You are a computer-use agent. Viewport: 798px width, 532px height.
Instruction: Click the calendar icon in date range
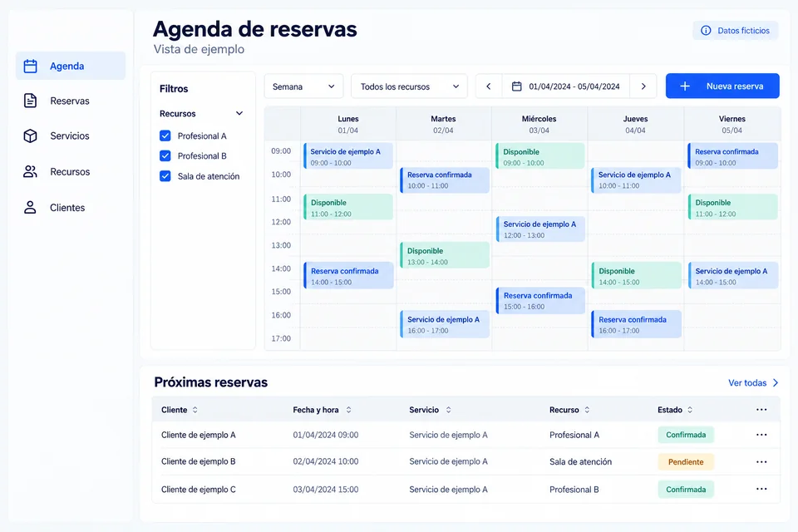pos(516,86)
